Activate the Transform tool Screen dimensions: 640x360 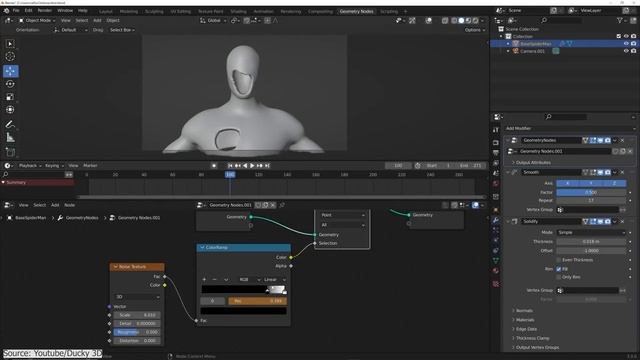click(10, 110)
